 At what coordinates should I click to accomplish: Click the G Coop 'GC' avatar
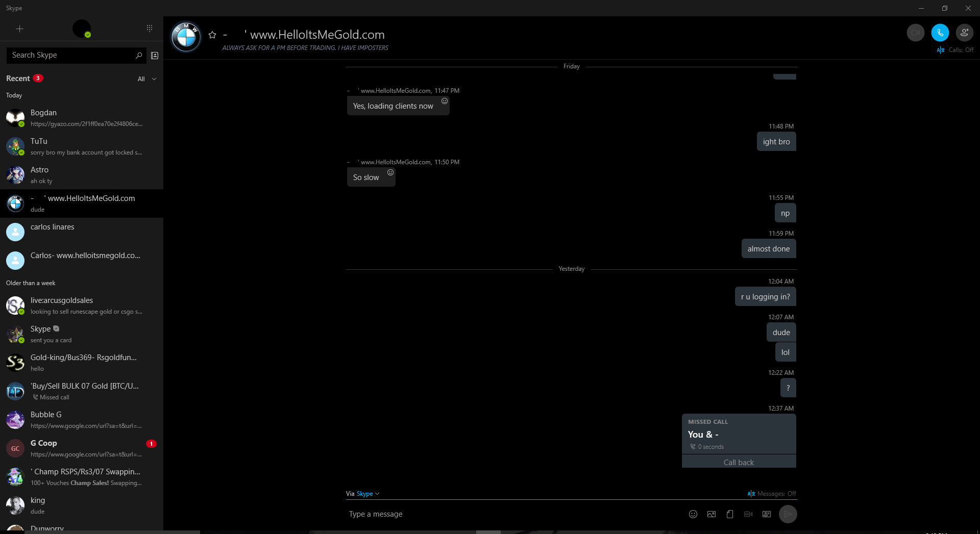[x=15, y=448]
